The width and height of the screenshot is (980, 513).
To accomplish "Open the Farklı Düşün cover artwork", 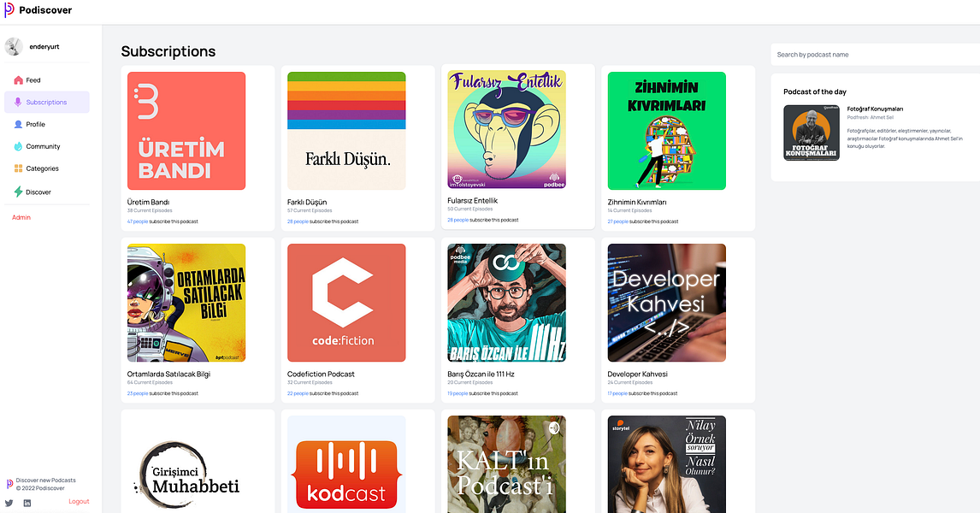I will (346, 131).
